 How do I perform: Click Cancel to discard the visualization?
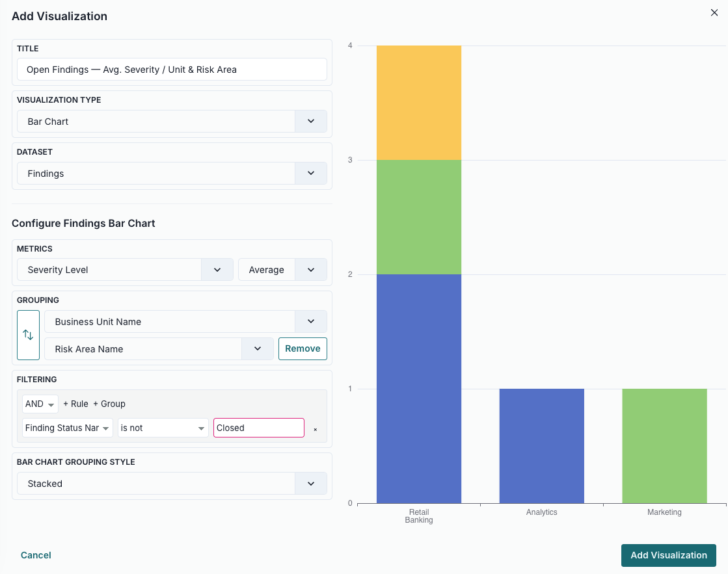(35, 555)
